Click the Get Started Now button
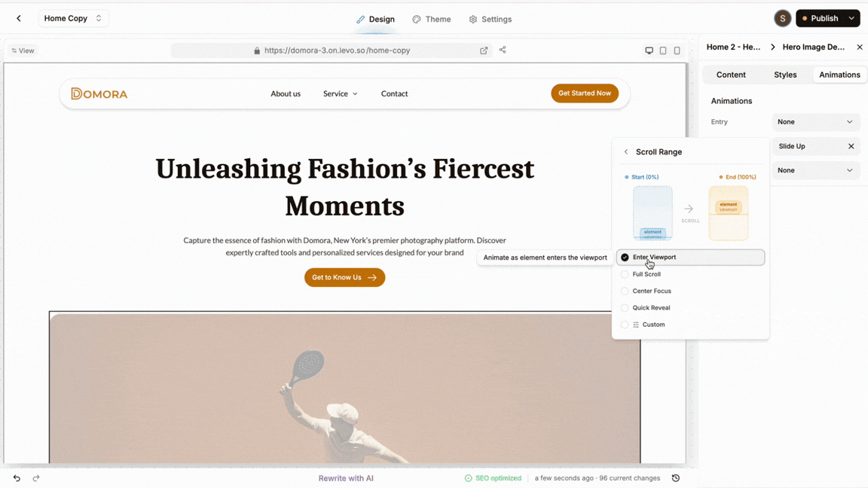This screenshot has width=868, height=488. [x=585, y=93]
